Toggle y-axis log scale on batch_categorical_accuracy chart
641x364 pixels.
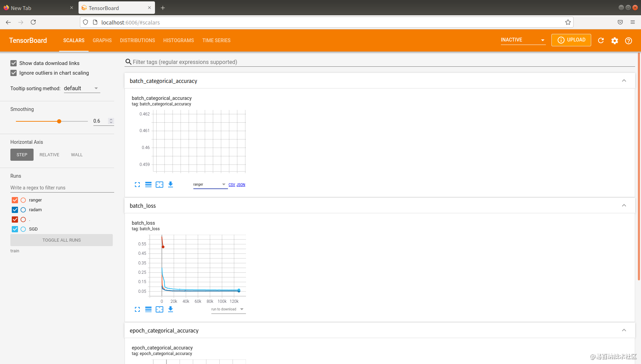148,185
